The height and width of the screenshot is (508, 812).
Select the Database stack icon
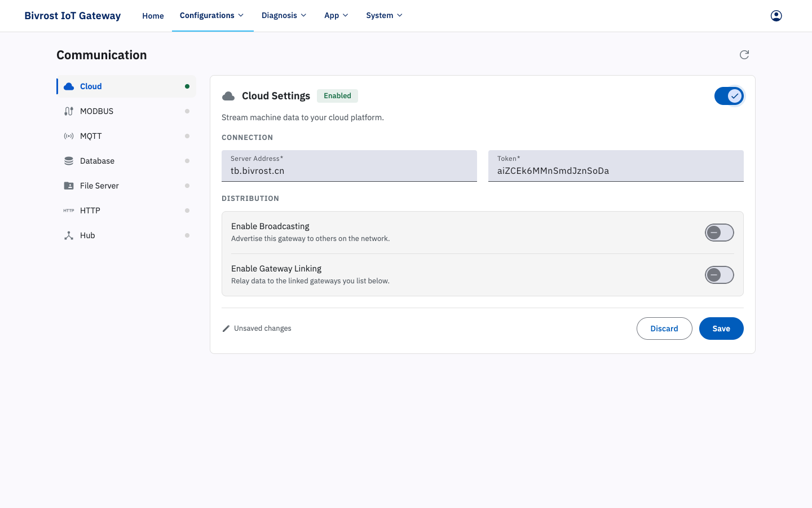(x=69, y=161)
